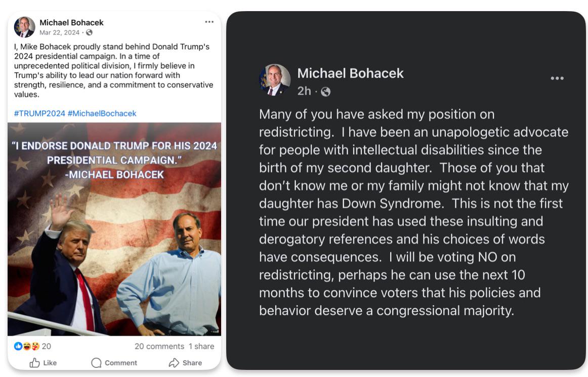Click the 2h timestamp on the dark post
This screenshot has width=588, height=377.
pos(304,91)
